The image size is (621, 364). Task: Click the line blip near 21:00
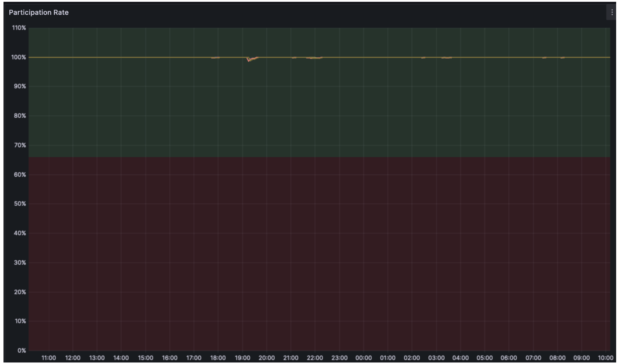294,58
